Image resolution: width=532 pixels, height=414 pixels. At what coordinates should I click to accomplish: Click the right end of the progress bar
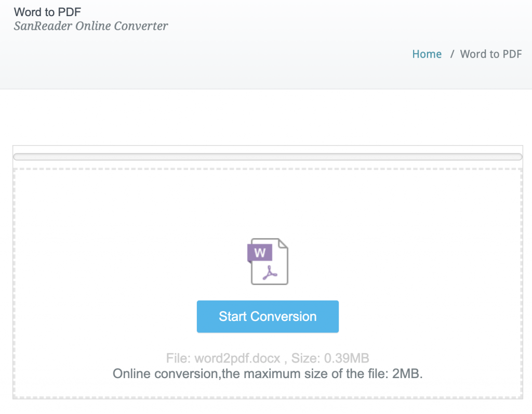518,157
